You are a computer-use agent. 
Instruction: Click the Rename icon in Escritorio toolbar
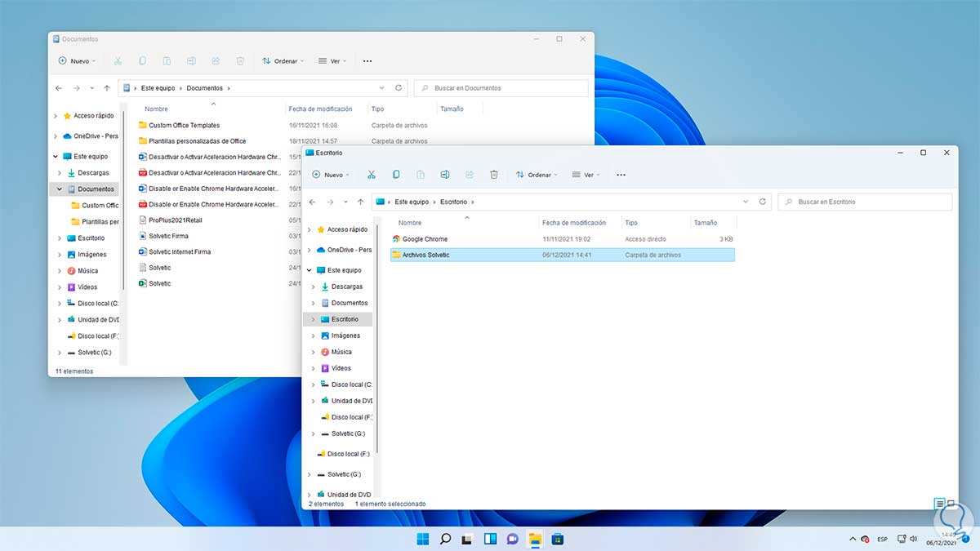tap(445, 175)
